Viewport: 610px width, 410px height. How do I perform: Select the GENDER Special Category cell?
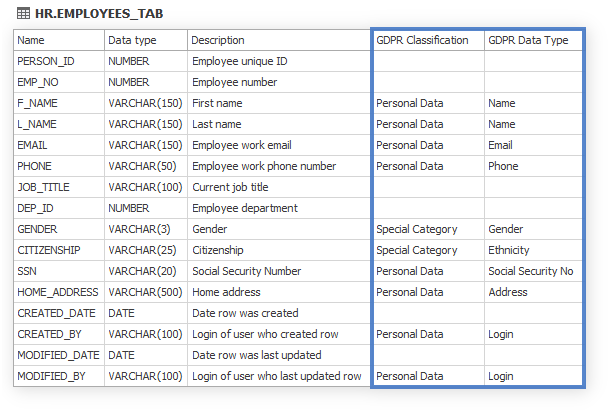428,229
